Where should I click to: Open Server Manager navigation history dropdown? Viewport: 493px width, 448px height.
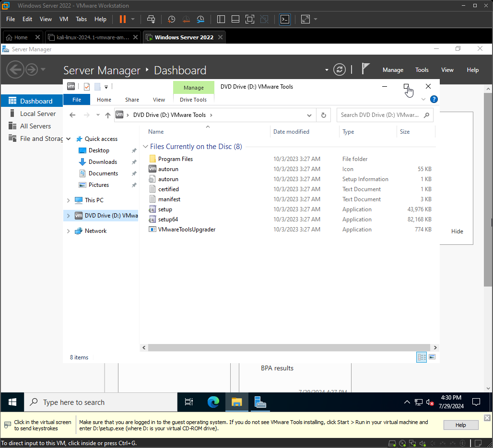[43, 69]
